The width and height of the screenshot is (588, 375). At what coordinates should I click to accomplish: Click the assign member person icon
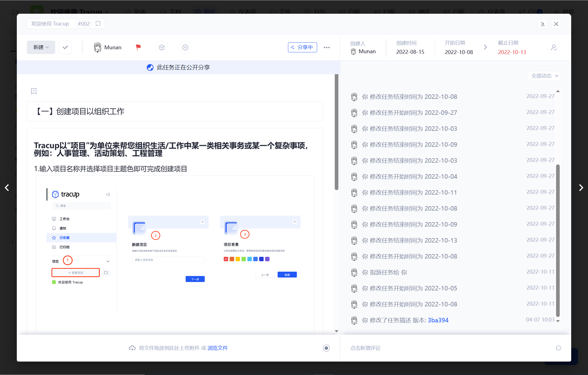(x=554, y=47)
